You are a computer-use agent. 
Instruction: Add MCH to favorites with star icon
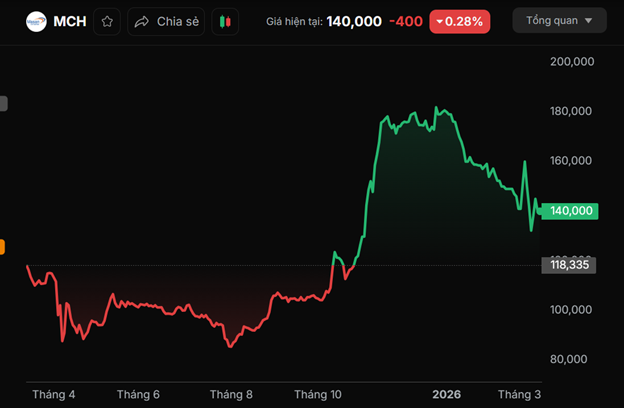coord(107,21)
